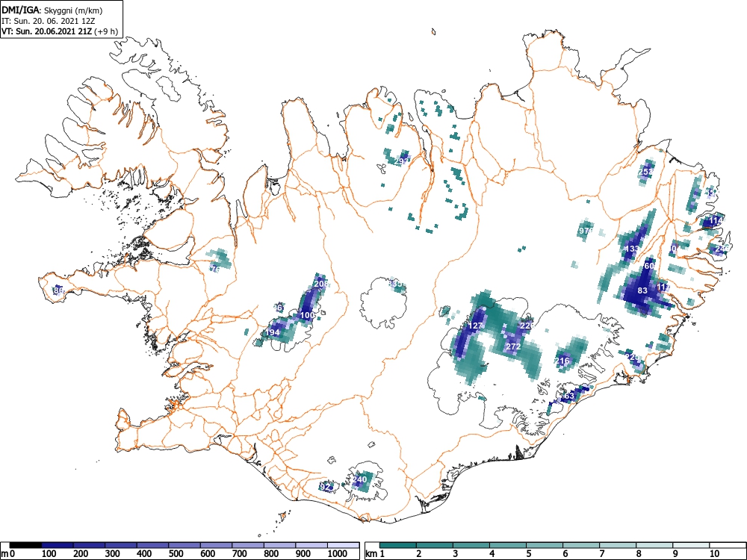Click the map value label 240

pos(360,479)
